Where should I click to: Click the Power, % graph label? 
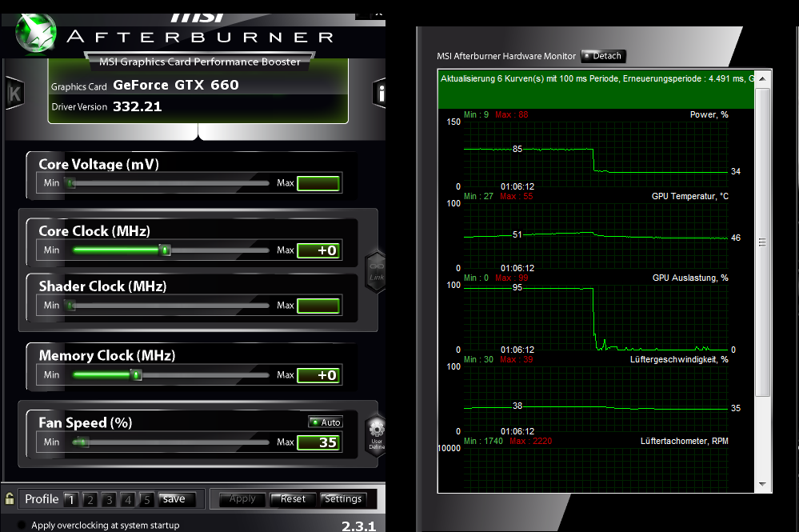point(709,114)
